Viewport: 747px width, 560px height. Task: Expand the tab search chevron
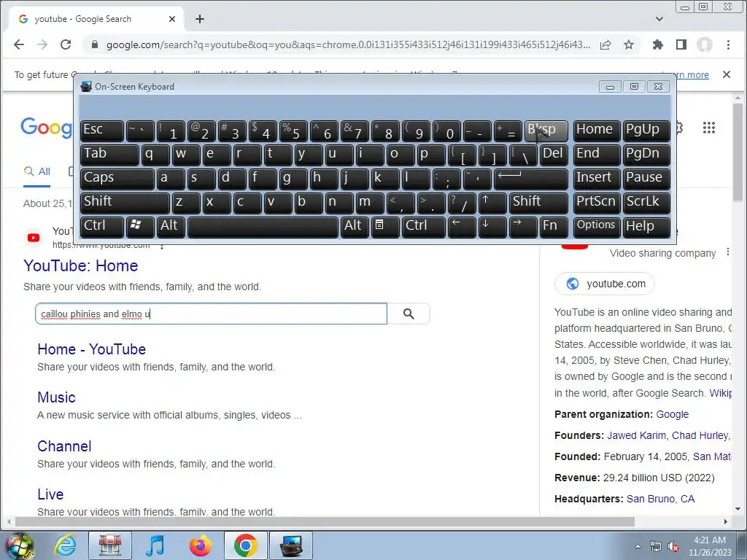click(659, 19)
